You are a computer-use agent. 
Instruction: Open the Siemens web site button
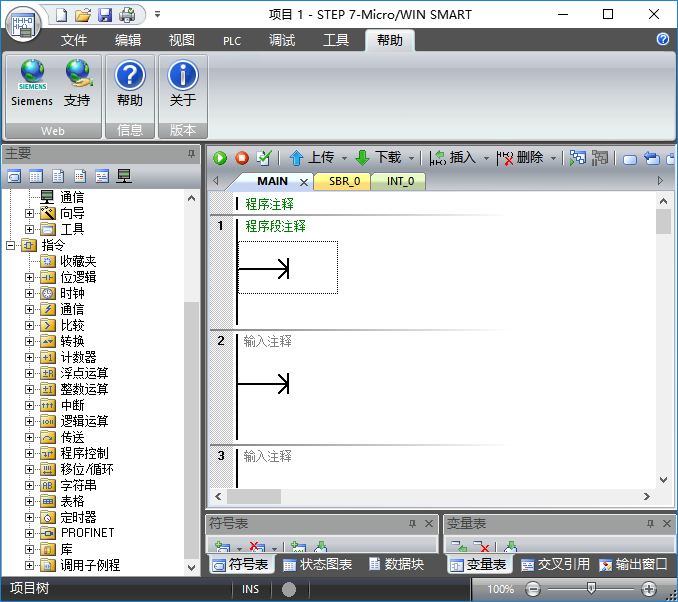[x=32, y=83]
